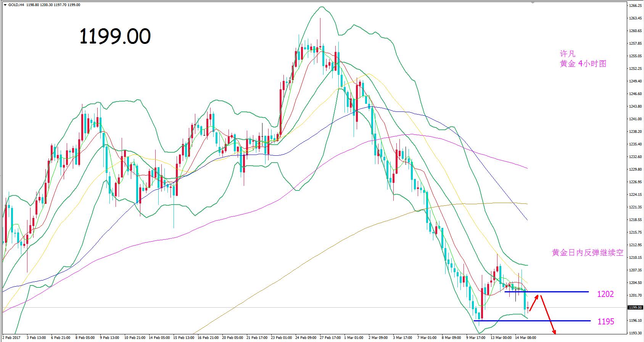Select the 许凡 text label

(x=567, y=54)
